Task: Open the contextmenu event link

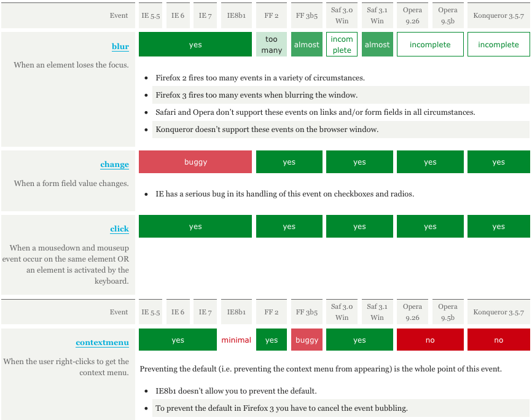Action: tap(102, 343)
